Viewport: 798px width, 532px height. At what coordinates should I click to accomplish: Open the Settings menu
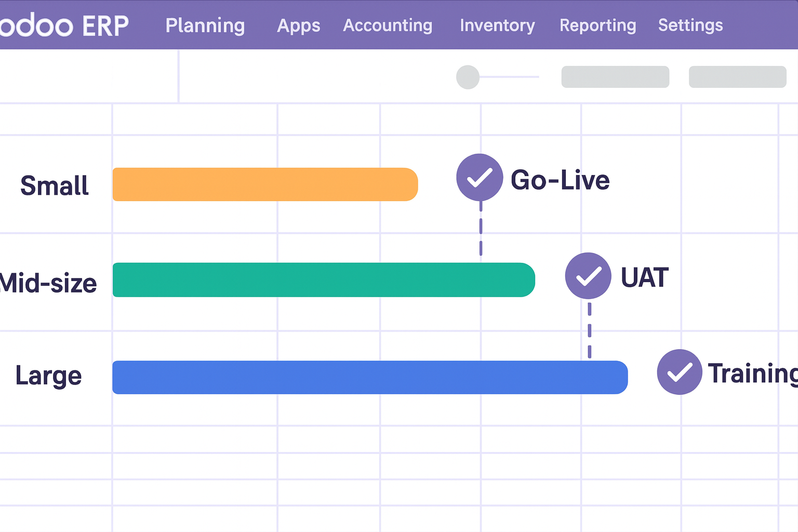pos(690,25)
